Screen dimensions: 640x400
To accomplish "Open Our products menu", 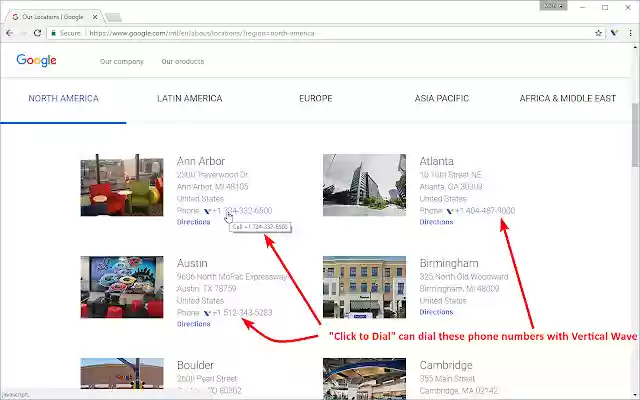I will click(182, 62).
